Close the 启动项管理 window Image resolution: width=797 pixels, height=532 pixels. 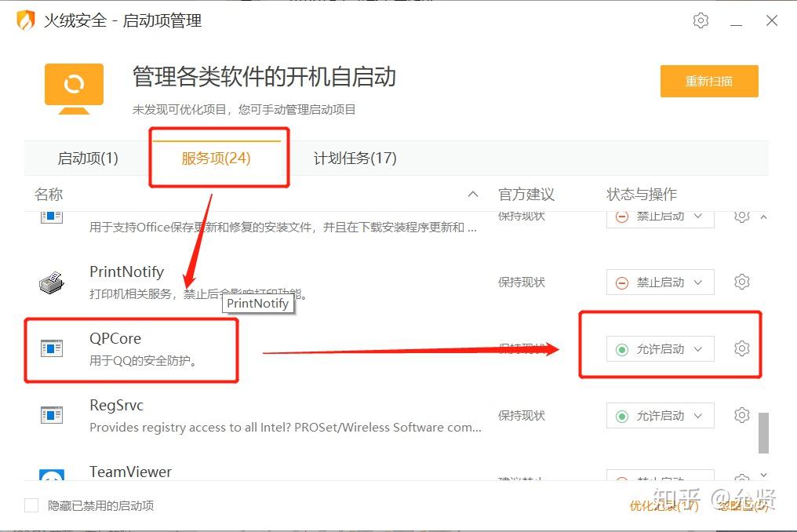[772, 20]
